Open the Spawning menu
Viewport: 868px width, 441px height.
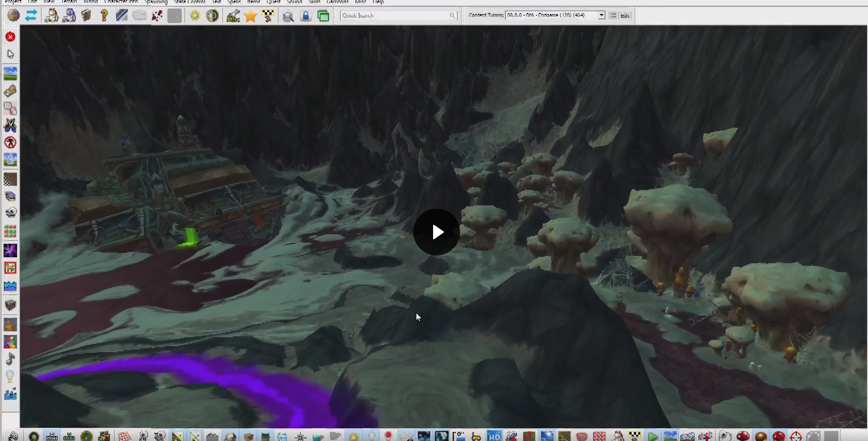coord(156,2)
